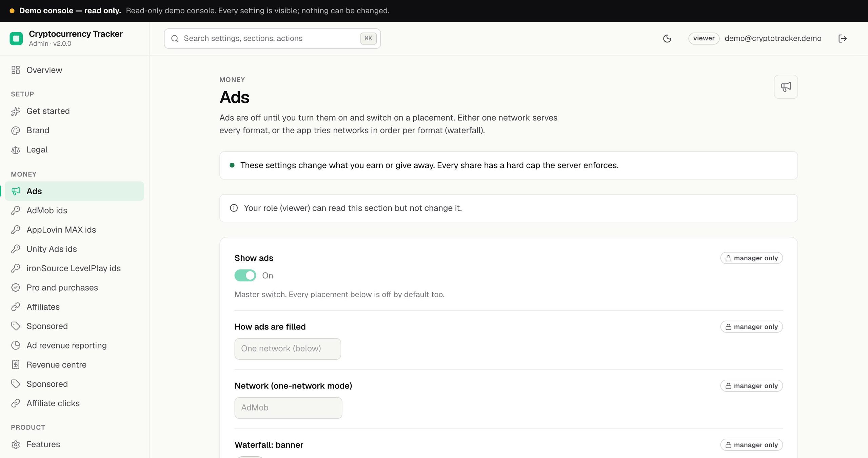Click manager only badge on Show ads
Screen dimensions: 868x458
coord(751,258)
